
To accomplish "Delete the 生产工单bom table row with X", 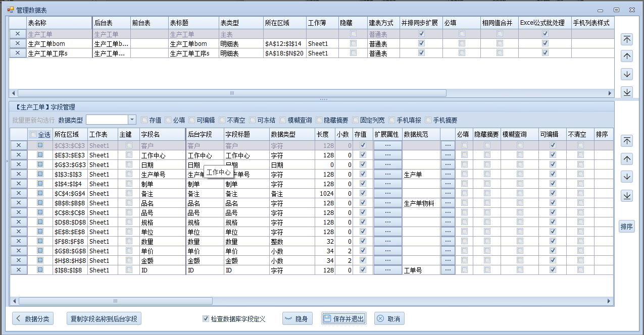I will (18, 43).
